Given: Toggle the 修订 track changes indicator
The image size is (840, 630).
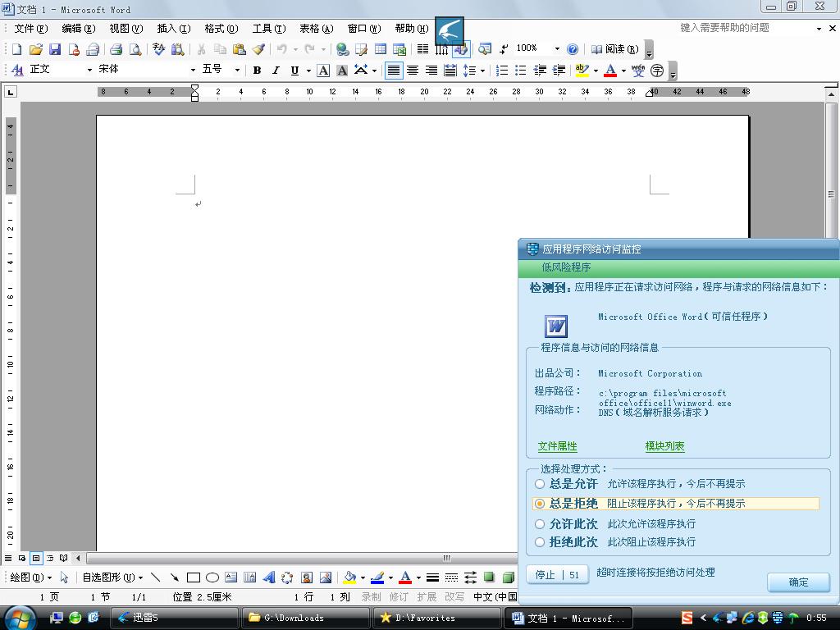Looking at the screenshot, I should [399, 597].
